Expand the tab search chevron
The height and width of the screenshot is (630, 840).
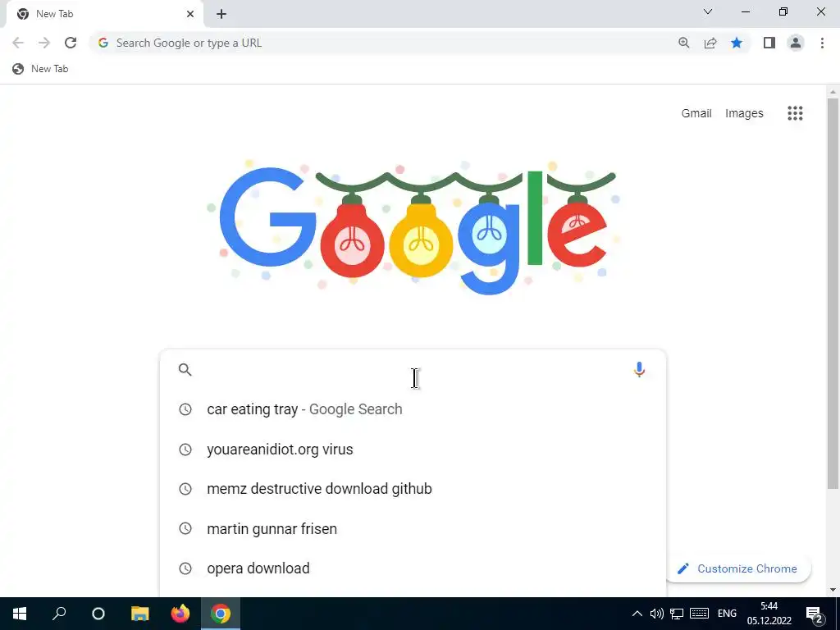(x=708, y=11)
